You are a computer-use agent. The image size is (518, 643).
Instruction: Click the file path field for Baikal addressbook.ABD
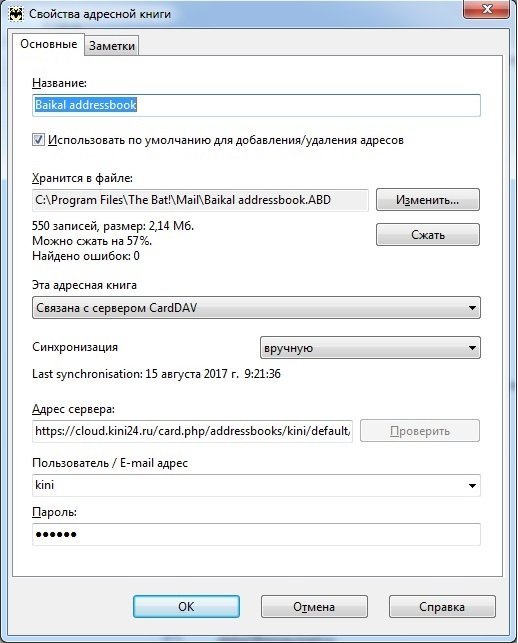pyautogui.click(x=200, y=200)
